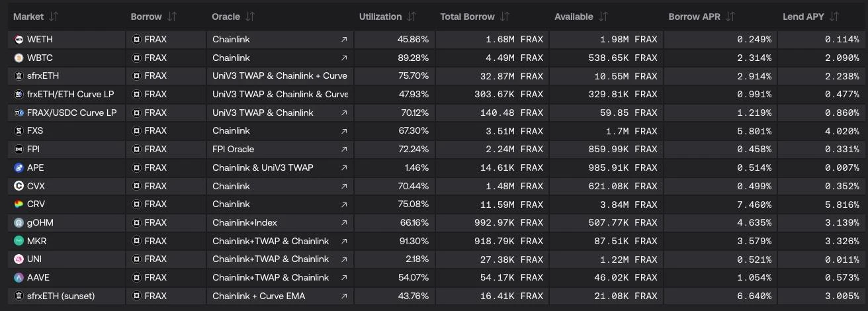The image size is (868, 311).
Task: Sort by Total Borrow header
Action: tap(505, 17)
